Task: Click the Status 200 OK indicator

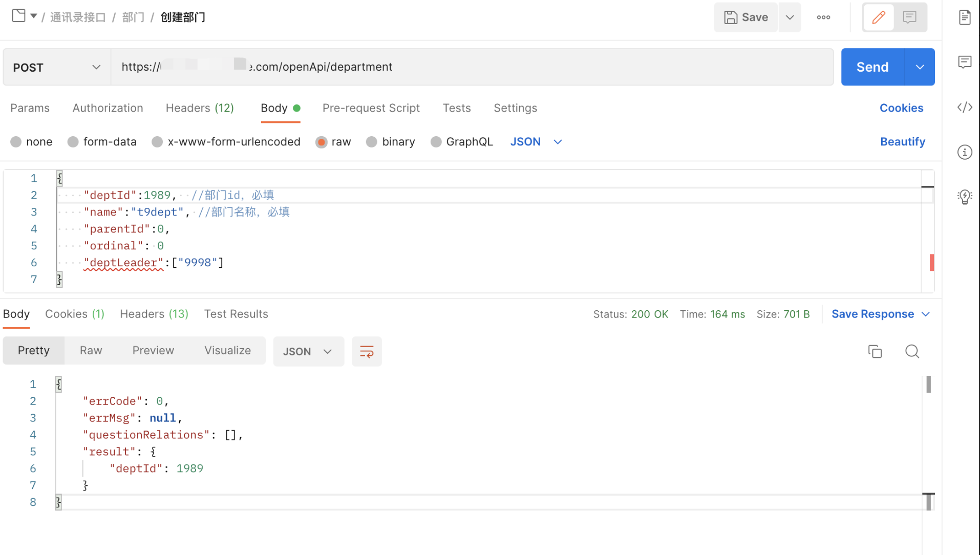Action: 630,314
